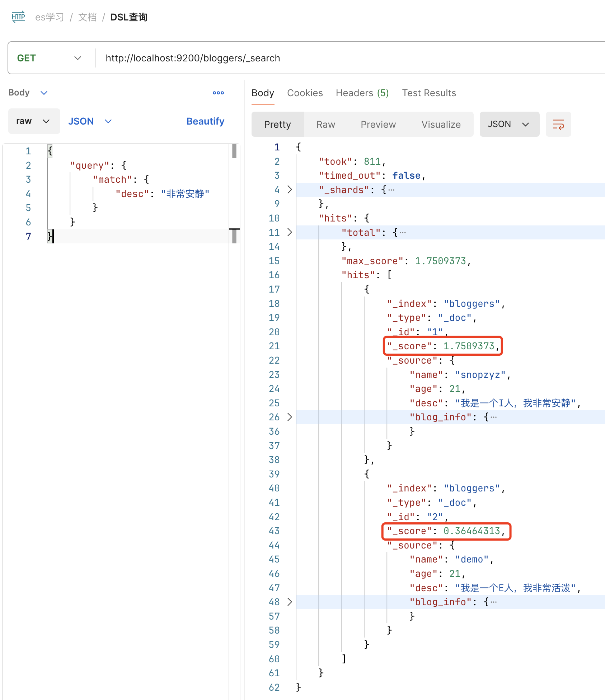
Task: Expand blog_info under demo hit
Action: click(x=290, y=602)
